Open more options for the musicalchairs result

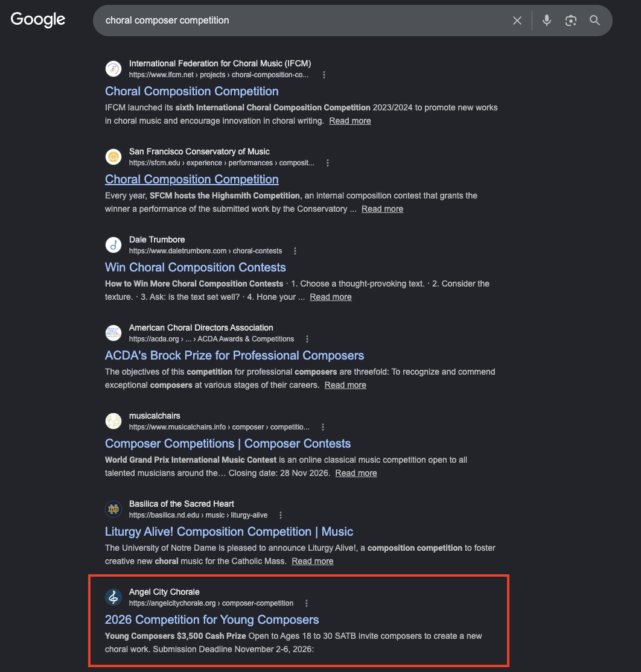(323, 427)
